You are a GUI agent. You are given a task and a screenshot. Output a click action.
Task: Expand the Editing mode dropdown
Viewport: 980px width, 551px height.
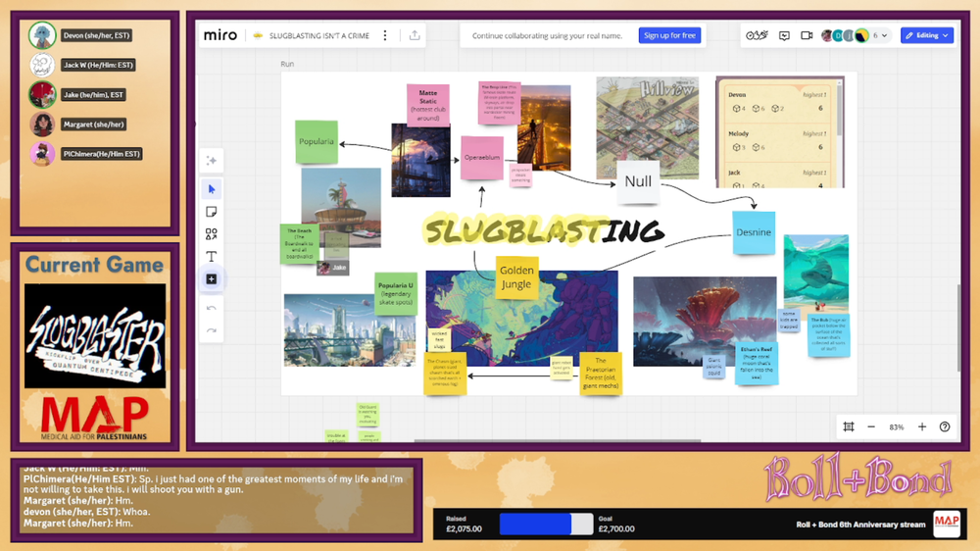click(x=927, y=35)
